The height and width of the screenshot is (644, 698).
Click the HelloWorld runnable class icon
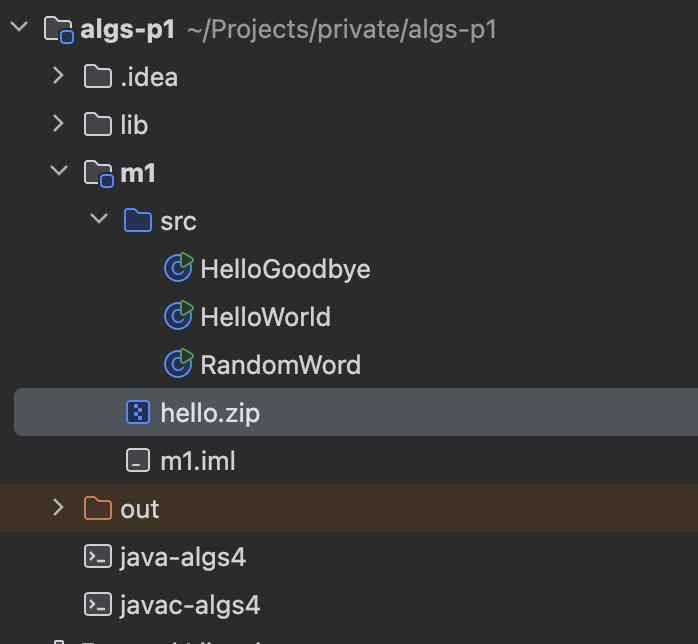tap(179, 315)
